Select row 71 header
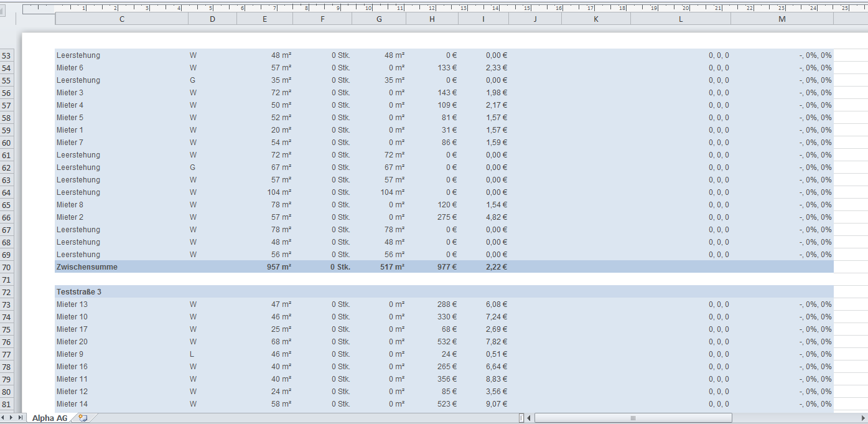 point(6,280)
